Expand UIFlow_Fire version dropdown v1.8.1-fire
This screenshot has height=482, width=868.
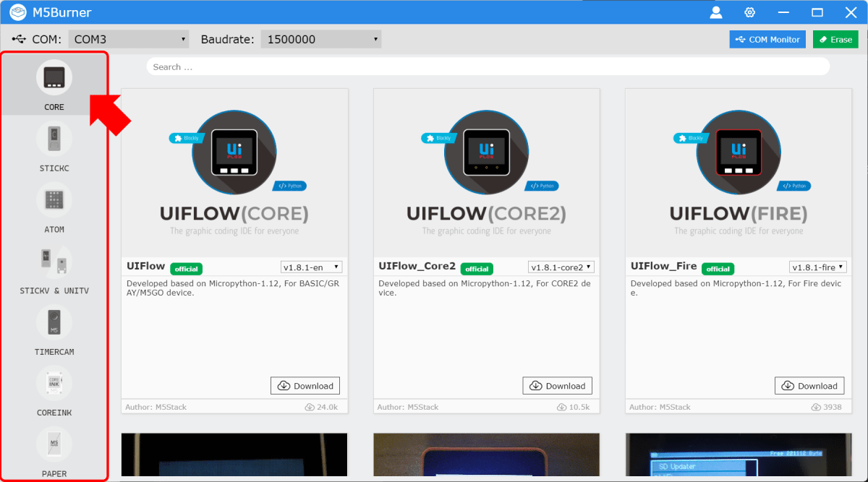point(818,267)
